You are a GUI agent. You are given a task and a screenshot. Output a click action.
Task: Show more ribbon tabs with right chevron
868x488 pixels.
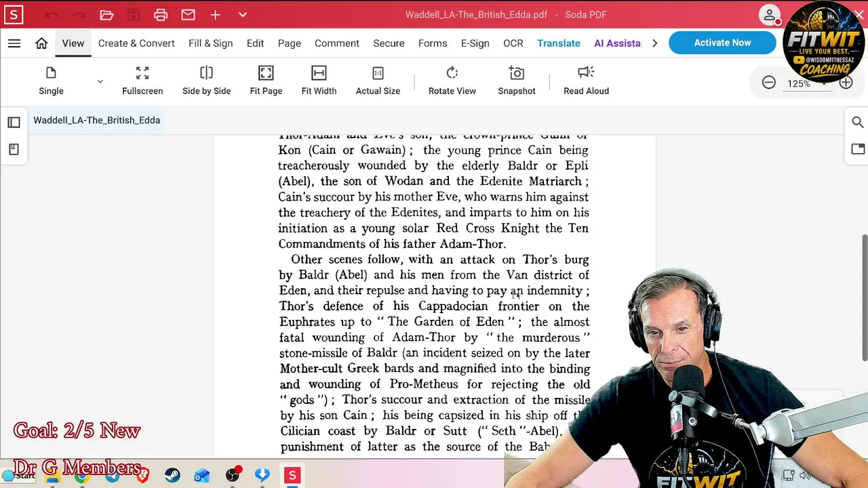tap(654, 43)
